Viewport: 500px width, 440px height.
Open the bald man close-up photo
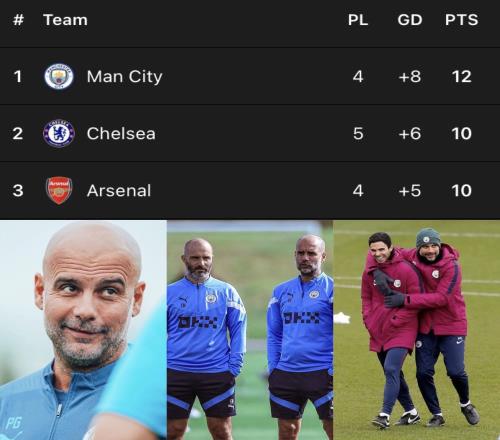[83, 330]
